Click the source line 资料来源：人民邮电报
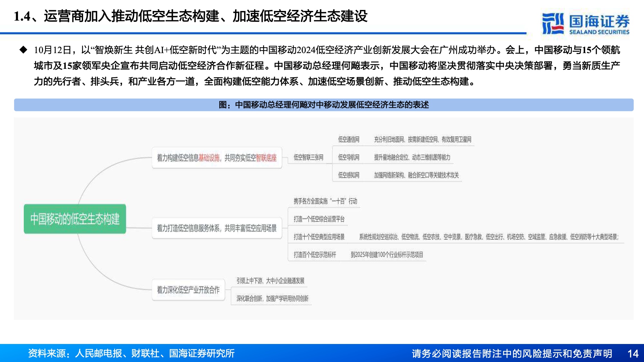644x362 pixels. coord(131,353)
